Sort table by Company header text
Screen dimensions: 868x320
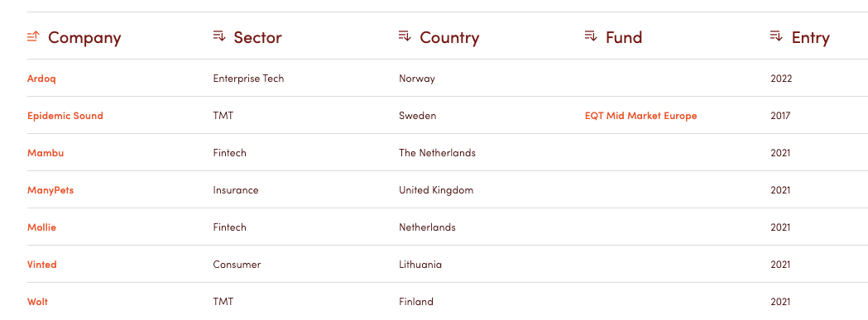84,38
